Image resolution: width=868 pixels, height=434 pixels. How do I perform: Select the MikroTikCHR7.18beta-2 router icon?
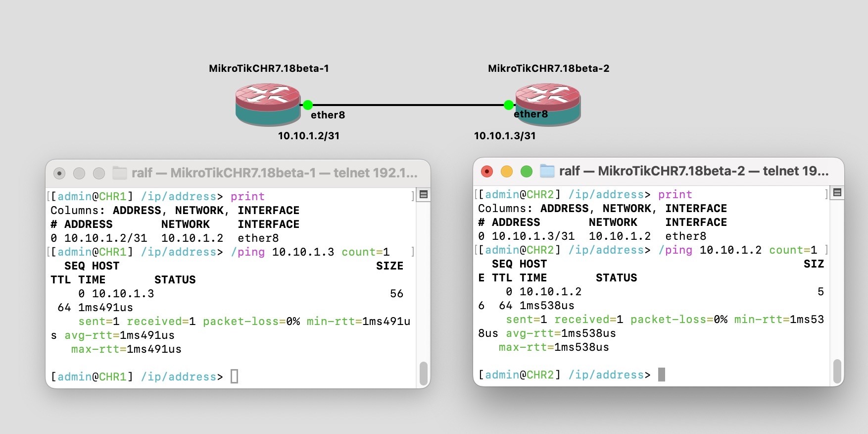click(548, 105)
